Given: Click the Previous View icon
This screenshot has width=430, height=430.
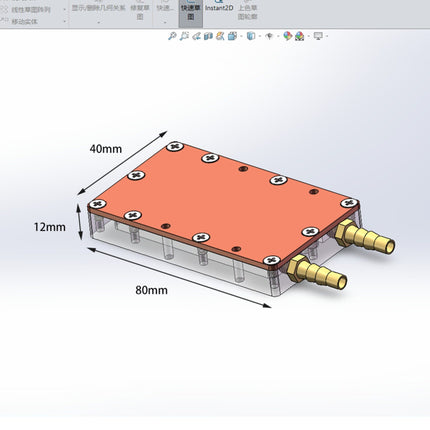Looking at the screenshot, I should [x=196, y=36].
